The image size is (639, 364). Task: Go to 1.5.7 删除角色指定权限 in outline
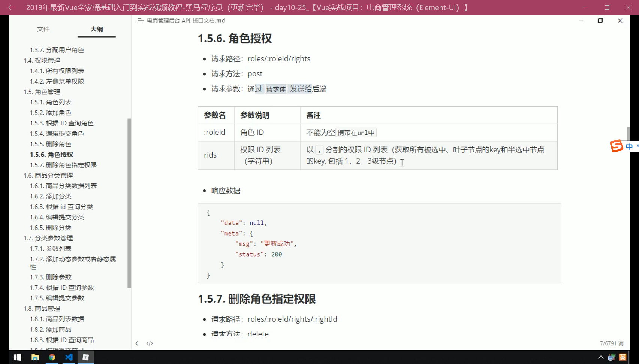point(63,165)
